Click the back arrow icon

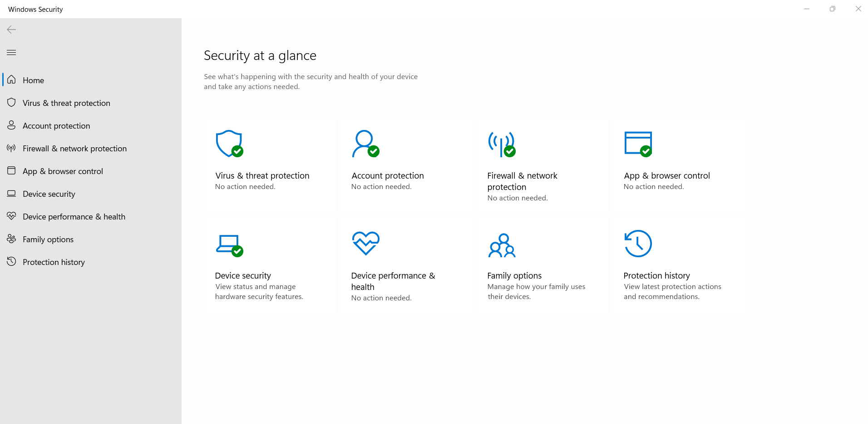[x=11, y=30]
